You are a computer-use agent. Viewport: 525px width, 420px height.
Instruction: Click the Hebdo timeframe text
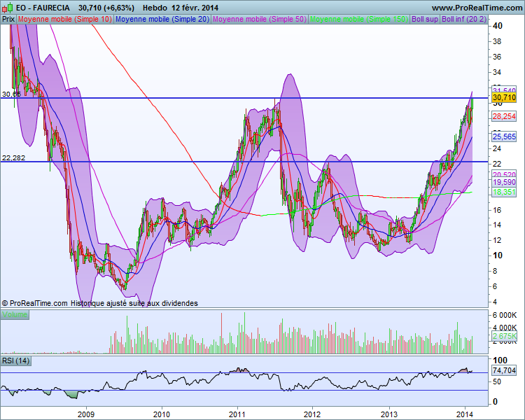click(155, 8)
